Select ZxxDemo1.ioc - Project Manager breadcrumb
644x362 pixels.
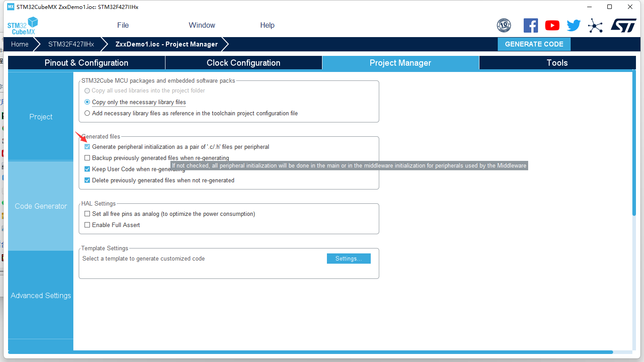[166, 44]
